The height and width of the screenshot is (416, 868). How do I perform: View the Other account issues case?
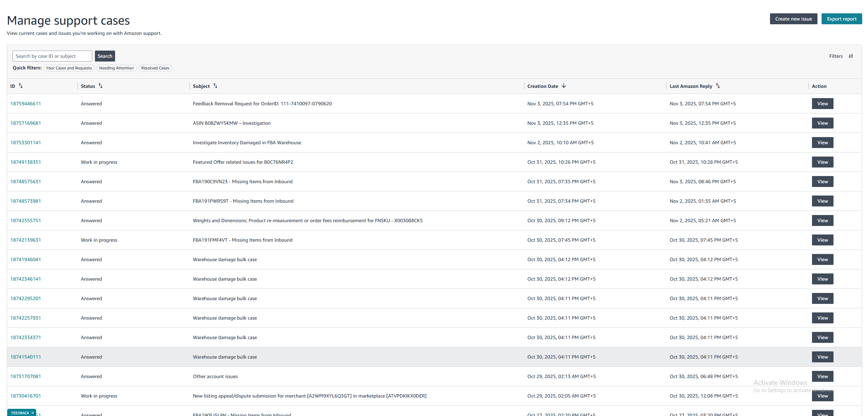(823, 376)
